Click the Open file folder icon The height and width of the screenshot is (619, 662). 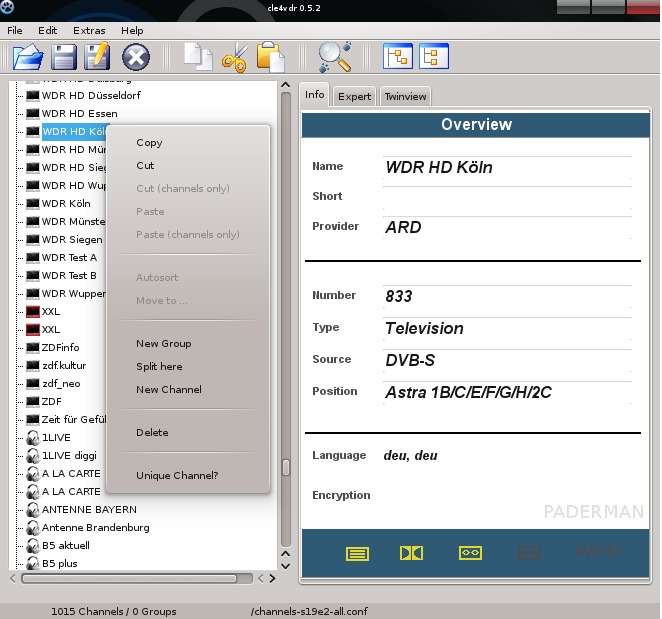(29, 57)
